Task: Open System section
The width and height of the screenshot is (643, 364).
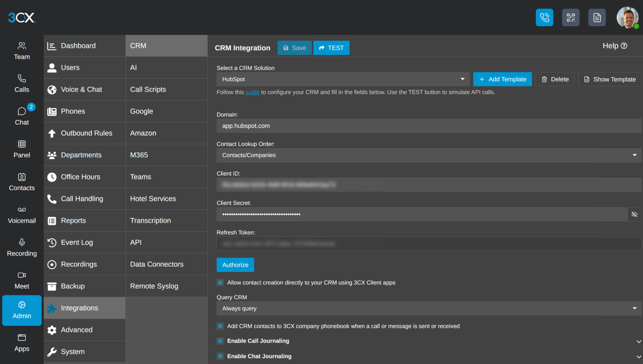Action: click(x=85, y=352)
